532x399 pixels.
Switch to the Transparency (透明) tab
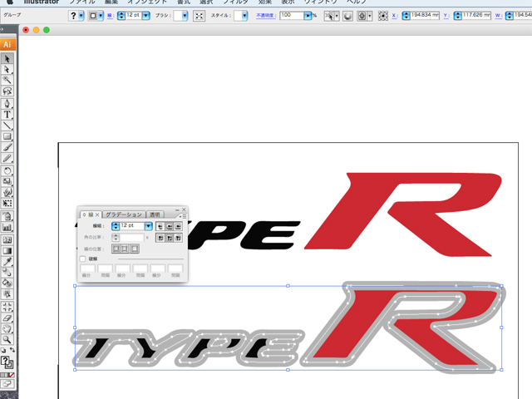(x=155, y=214)
